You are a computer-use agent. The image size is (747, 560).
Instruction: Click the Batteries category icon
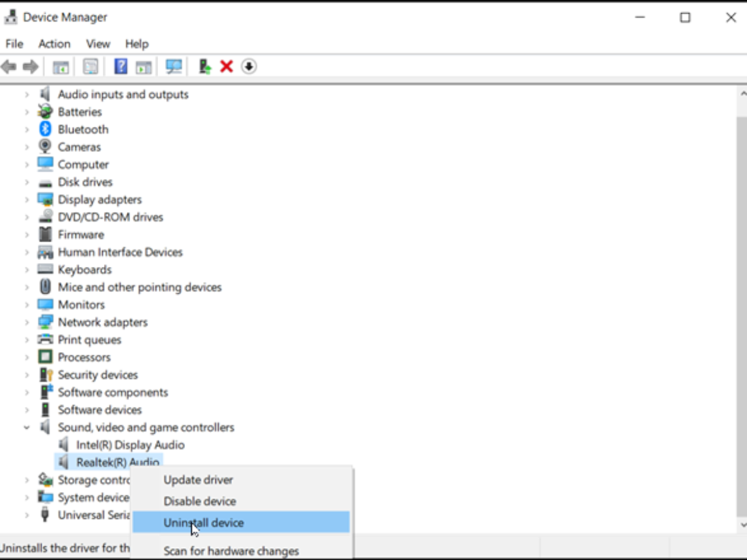(45, 112)
